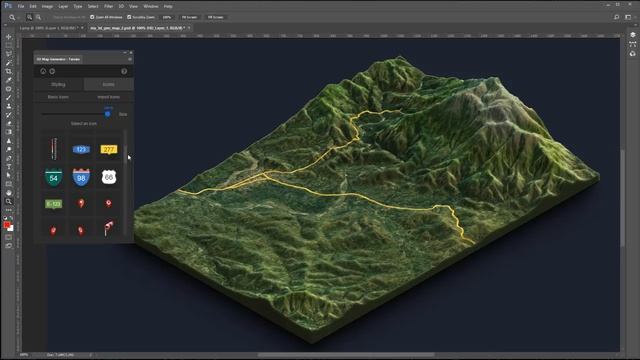The width and height of the screenshot is (640, 360).
Task: Select the Brush tool
Action: (9, 97)
